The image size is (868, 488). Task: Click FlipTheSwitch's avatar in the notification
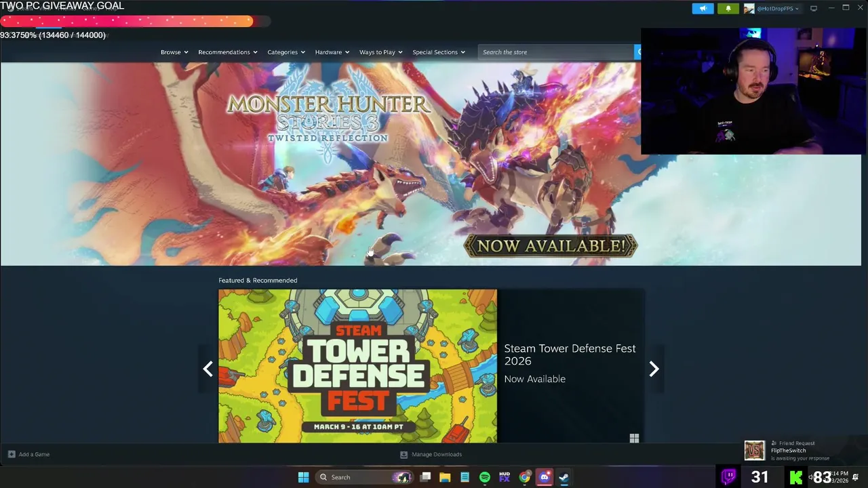tap(754, 451)
